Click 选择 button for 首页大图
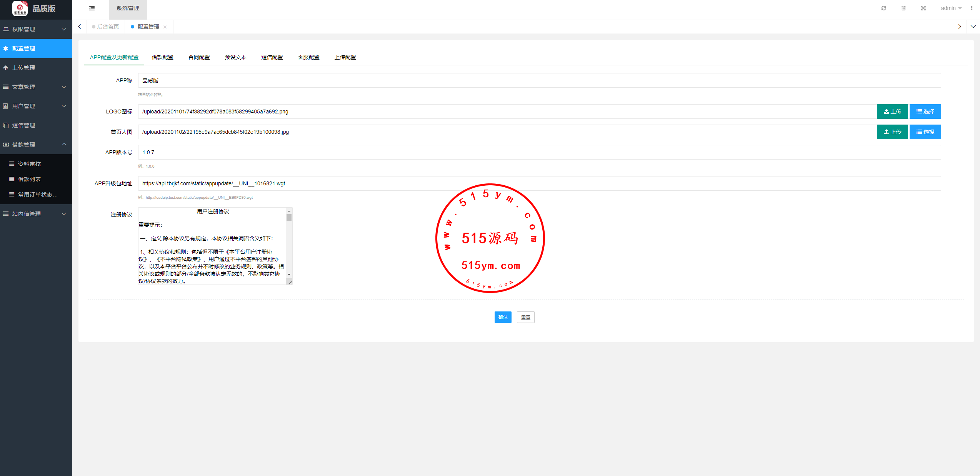Viewport: 980px width, 476px height. pos(925,132)
